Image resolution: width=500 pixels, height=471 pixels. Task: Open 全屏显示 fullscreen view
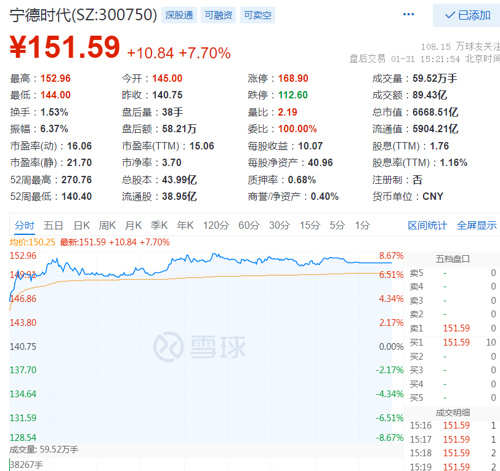pyautogui.click(x=477, y=226)
